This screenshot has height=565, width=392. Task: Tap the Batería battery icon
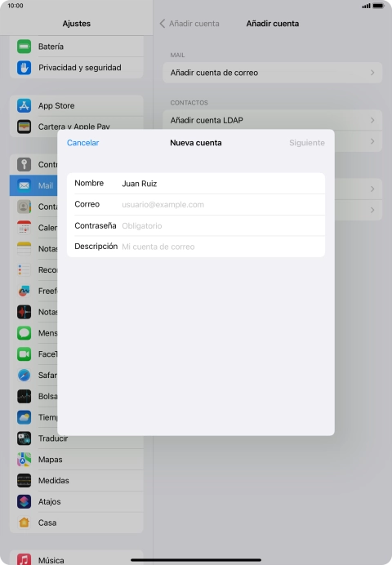click(24, 47)
